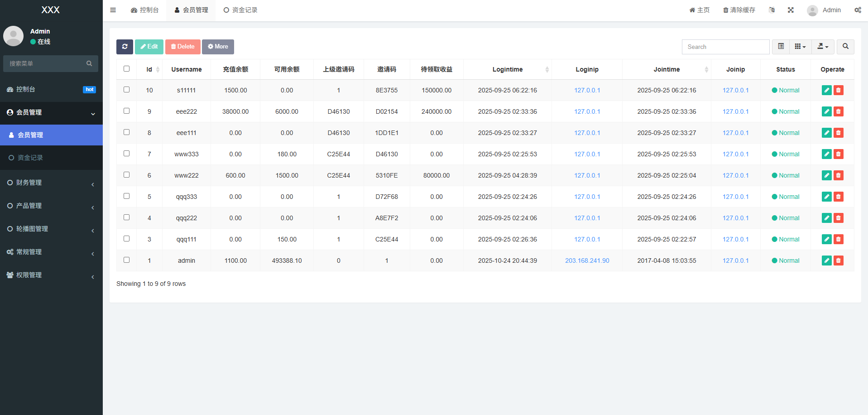
Task: Open 资金记录 in the sidebar submenu
Action: tap(30, 158)
